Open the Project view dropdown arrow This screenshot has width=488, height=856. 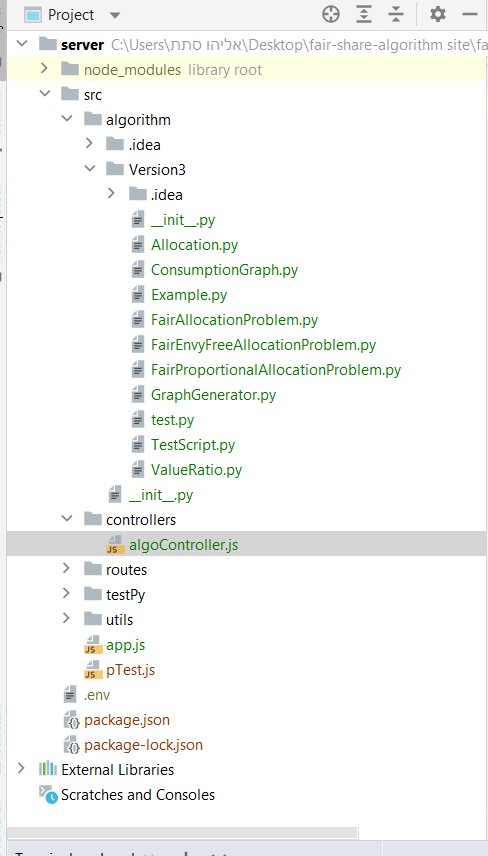pos(115,15)
